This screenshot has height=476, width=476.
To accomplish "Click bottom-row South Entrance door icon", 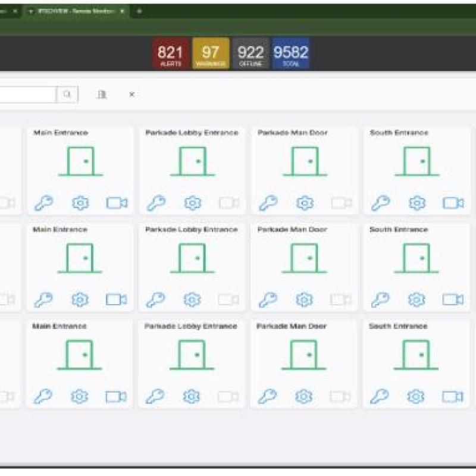I will pos(415,355).
